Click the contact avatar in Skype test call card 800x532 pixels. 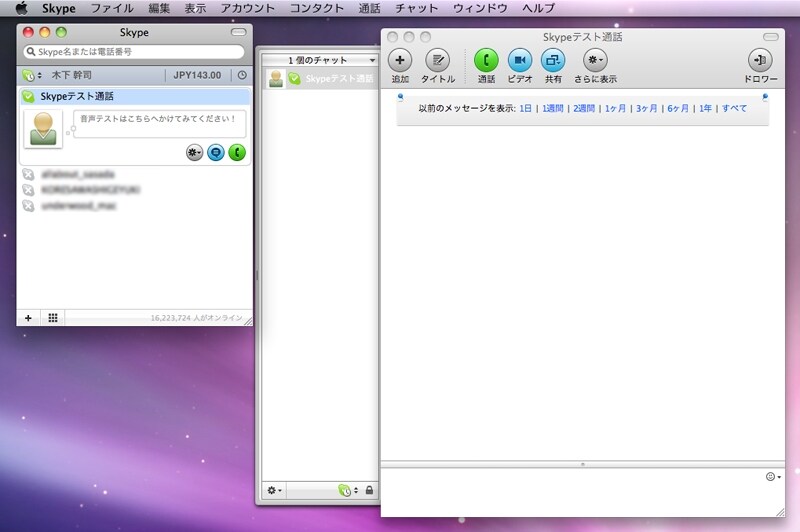[43, 129]
